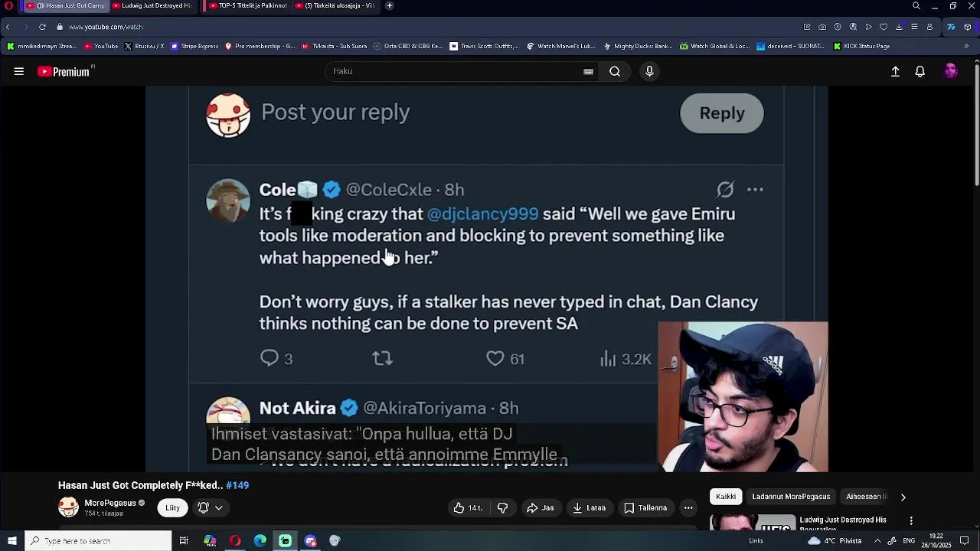Select the Kaikki filter chip
Image resolution: width=980 pixels, height=551 pixels.
tap(725, 497)
